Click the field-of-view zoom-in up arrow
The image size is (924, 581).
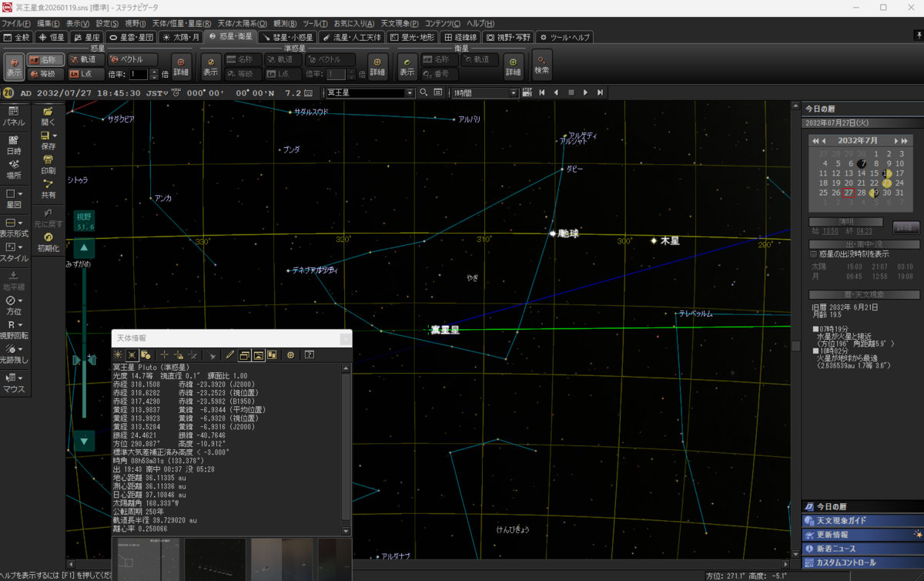click(x=84, y=248)
